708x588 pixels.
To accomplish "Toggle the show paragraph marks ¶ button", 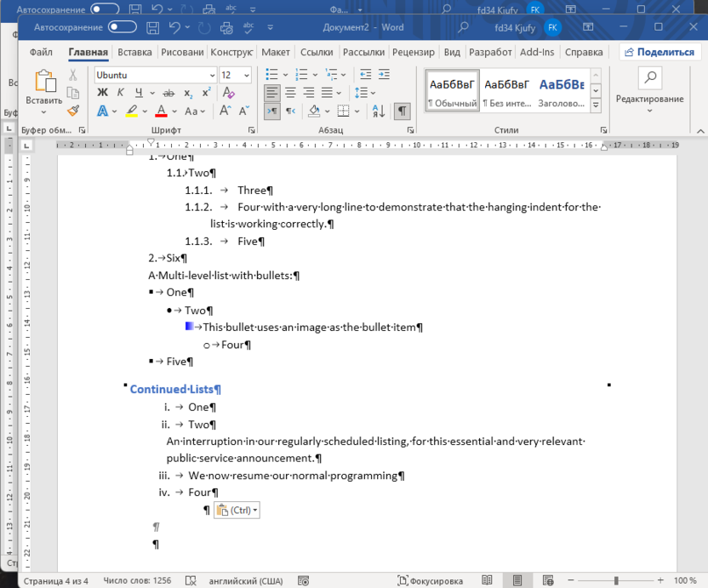I will coord(403,111).
